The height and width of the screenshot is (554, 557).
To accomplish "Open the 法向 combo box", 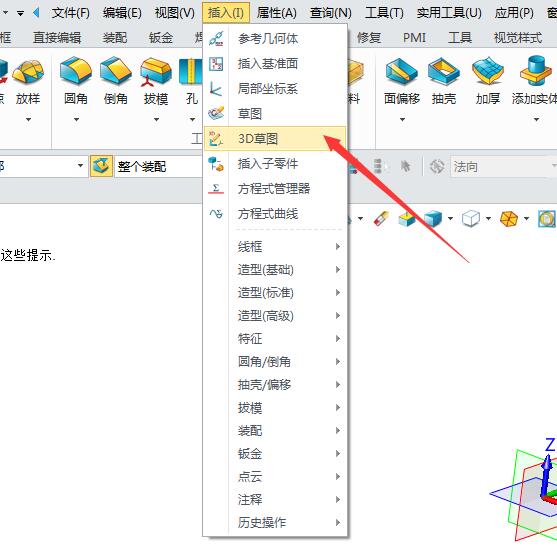I will click(504, 166).
